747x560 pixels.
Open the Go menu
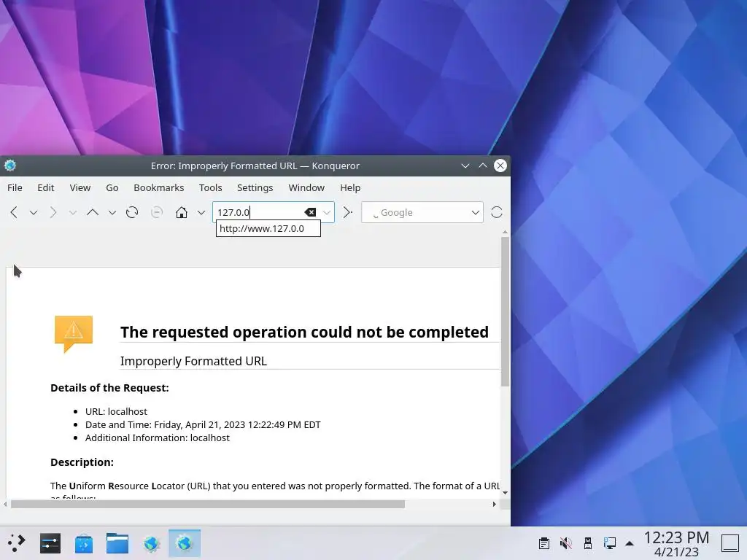coord(112,187)
